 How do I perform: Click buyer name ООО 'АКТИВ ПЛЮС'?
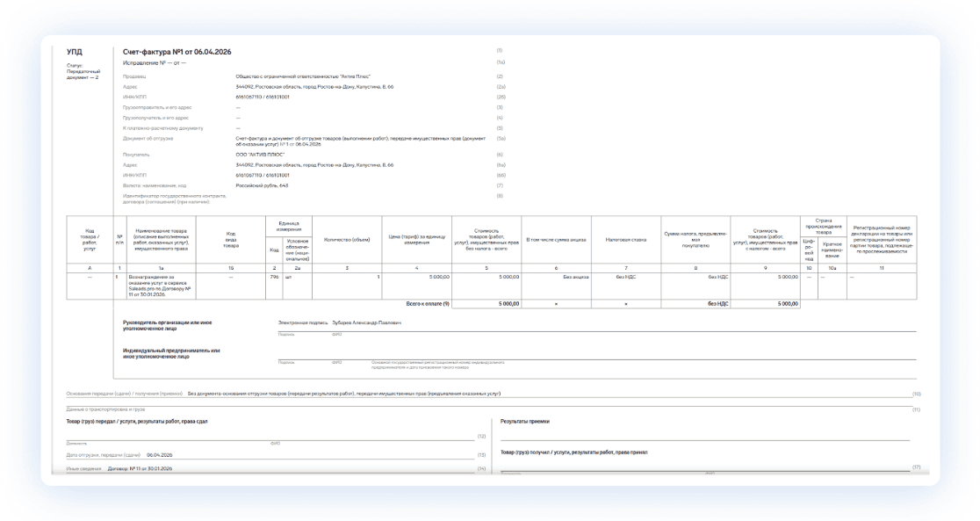pos(263,155)
